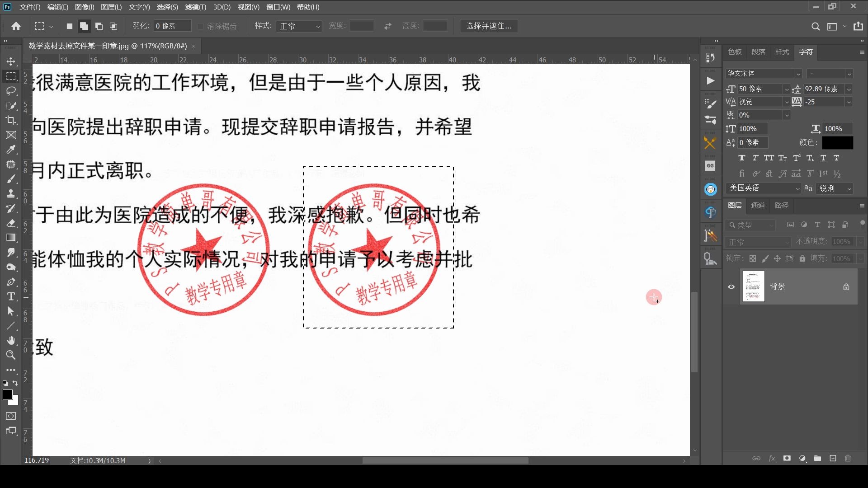Click the 羽化 pixel input field
The height and width of the screenshot is (488, 868).
(172, 26)
